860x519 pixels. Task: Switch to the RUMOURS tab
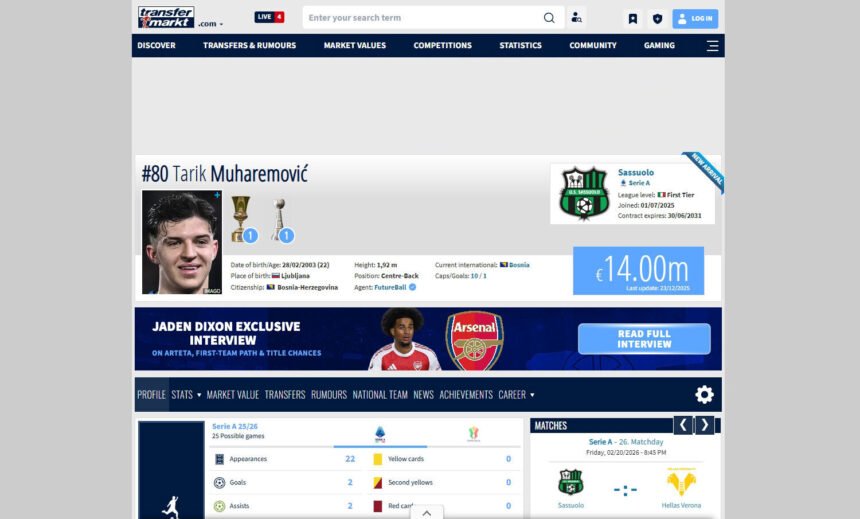(x=329, y=394)
